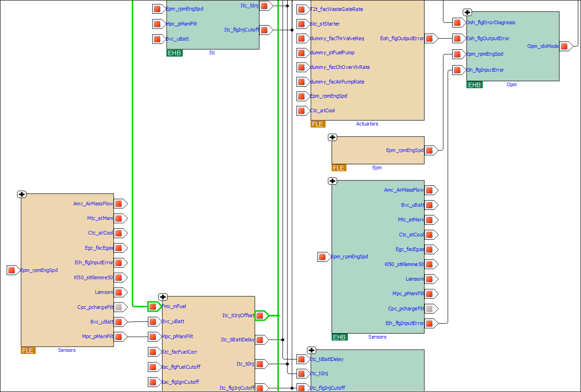The width and height of the screenshot is (581, 392).
Task: Expand the Epm block using its plus button
Action: pyautogui.click(x=333, y=137)
